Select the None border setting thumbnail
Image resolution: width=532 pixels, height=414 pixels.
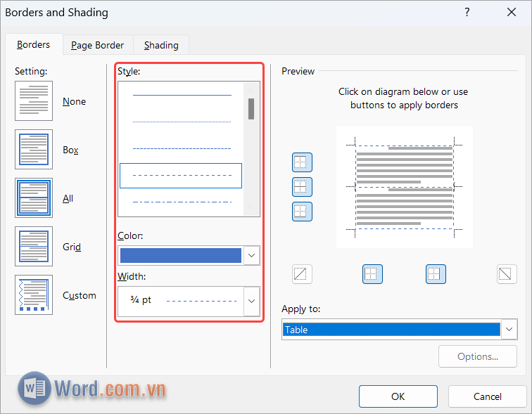point(34,101)
